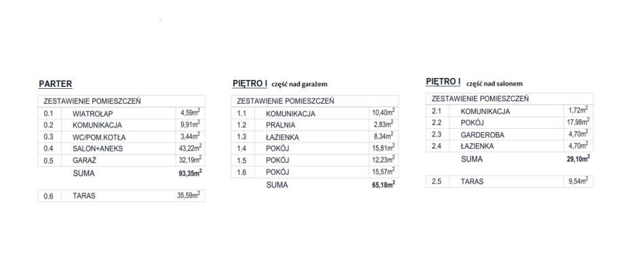The height and width of the screenshot is (272, 644).
Task: Click the 29,10m² sum value
Action: [x=578, y=158]
